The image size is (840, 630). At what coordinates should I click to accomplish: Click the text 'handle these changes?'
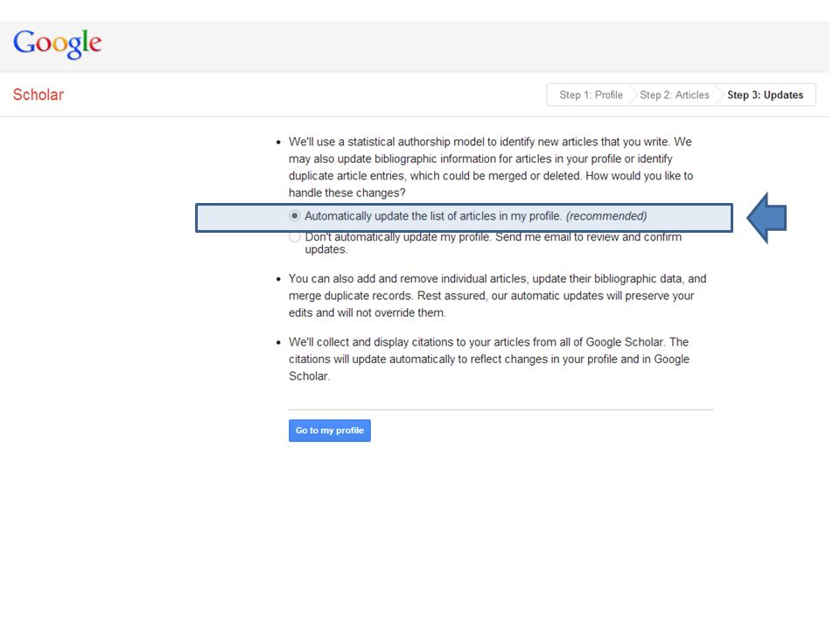[347, 192]
